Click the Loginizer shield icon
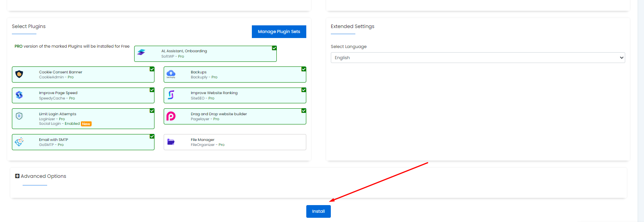 [19, 116]
